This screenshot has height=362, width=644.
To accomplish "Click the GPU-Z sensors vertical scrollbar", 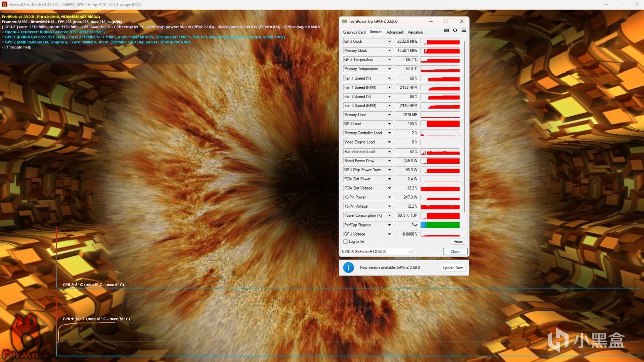I will [465, 126].
